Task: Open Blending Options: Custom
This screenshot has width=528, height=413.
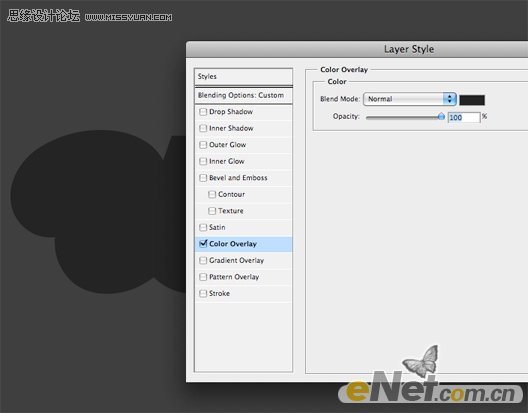Action: click(x=243, y=95)
